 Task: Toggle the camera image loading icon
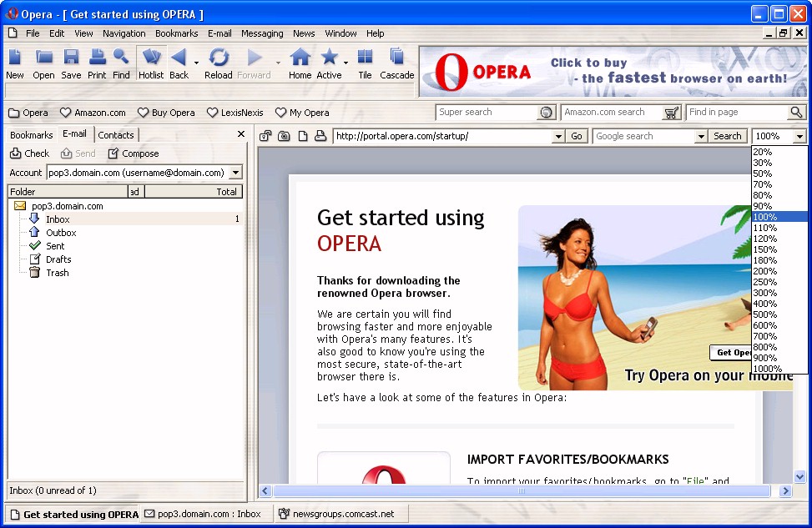click(284, 136)
